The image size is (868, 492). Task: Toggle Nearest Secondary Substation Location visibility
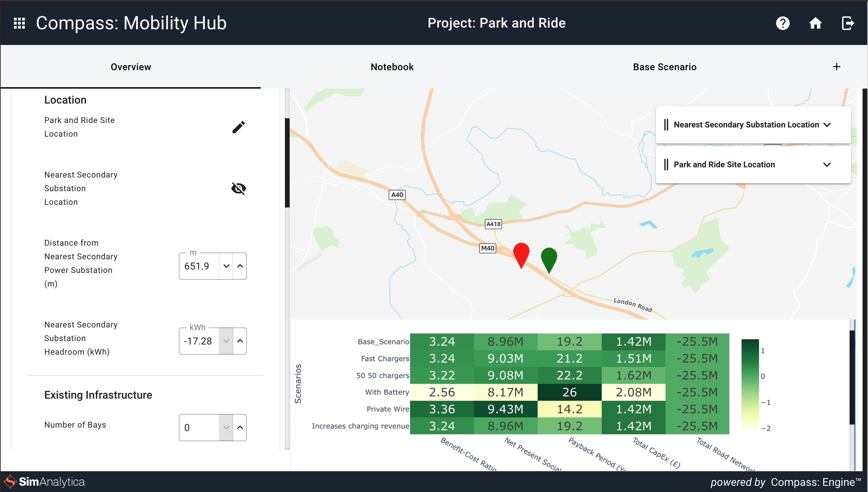[x=238, y=188]
